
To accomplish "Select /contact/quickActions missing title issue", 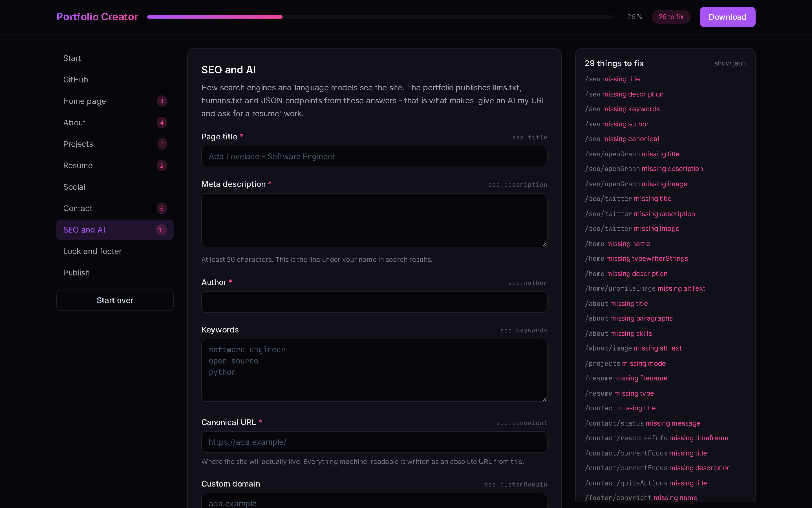I will pos(646,483).
